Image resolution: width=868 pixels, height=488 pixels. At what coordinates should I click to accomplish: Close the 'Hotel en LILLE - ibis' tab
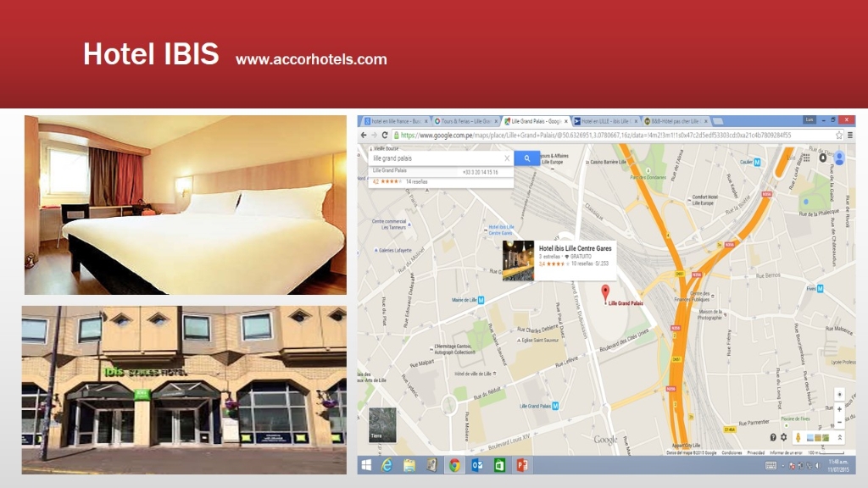(x=636, y=121)
